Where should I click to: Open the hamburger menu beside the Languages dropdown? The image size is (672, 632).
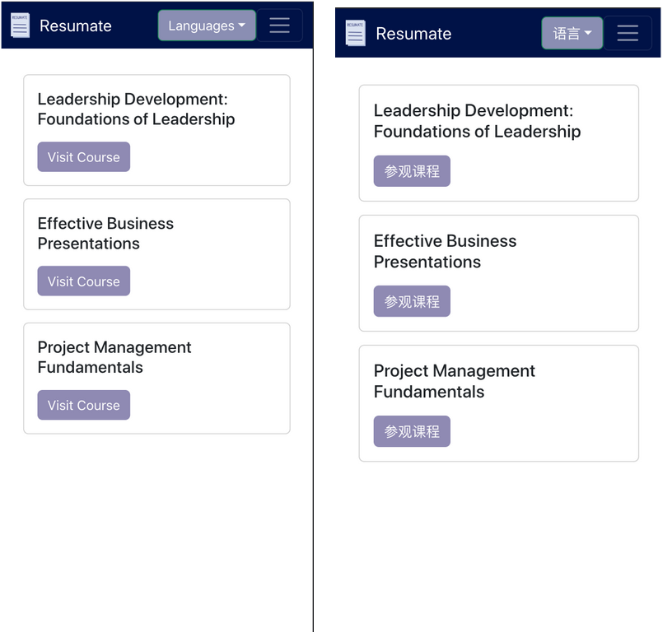279,26
